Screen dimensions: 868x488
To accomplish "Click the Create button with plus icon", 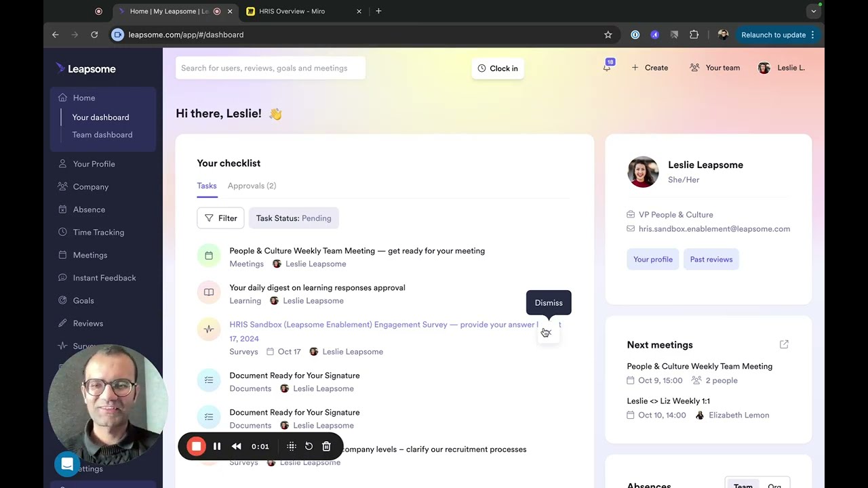I will pyautogui.click(x=650, y=68).
